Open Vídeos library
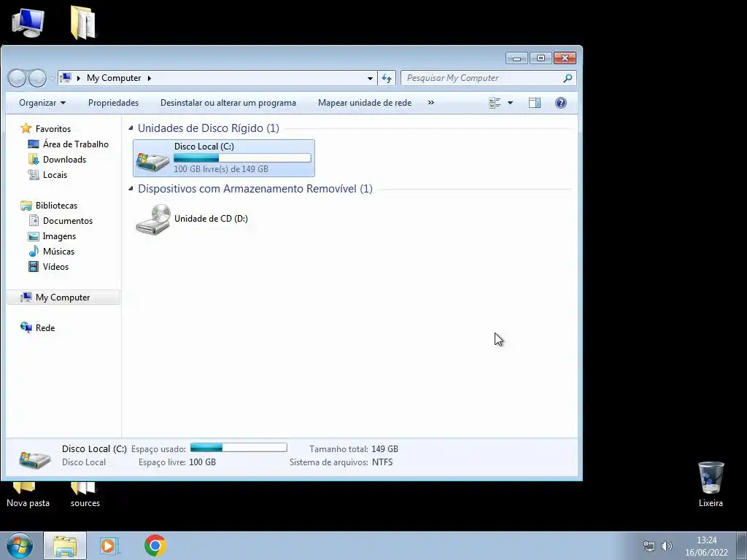747x560 pixels. click(x=55, y=267)
